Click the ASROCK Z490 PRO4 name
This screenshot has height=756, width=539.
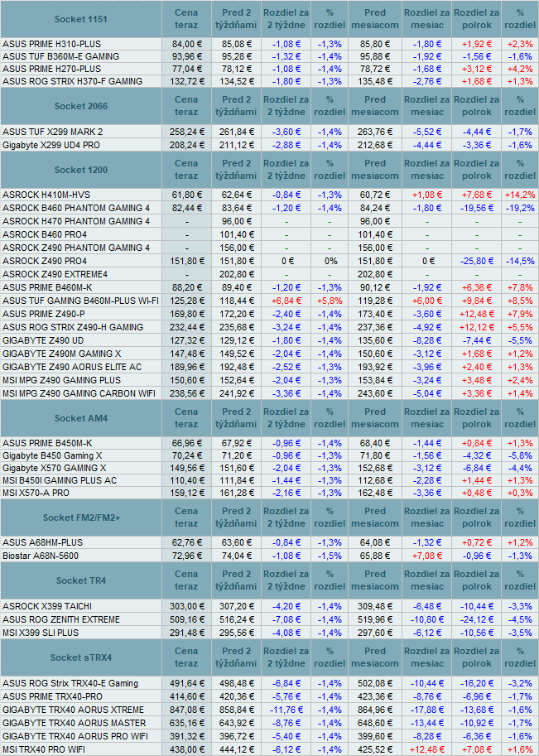tap(45, 261)
